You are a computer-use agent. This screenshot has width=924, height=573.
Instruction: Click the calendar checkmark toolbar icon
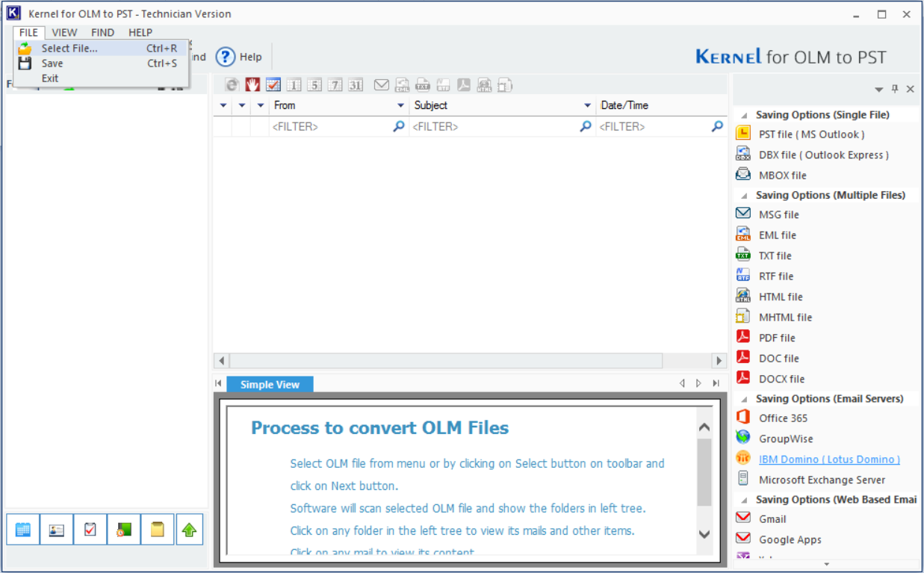[273, 85]
